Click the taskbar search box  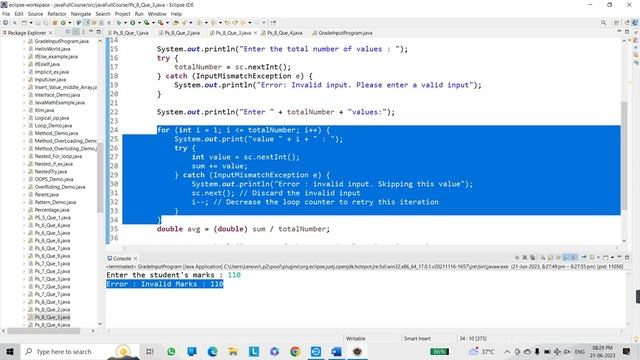tap(80, 351)
